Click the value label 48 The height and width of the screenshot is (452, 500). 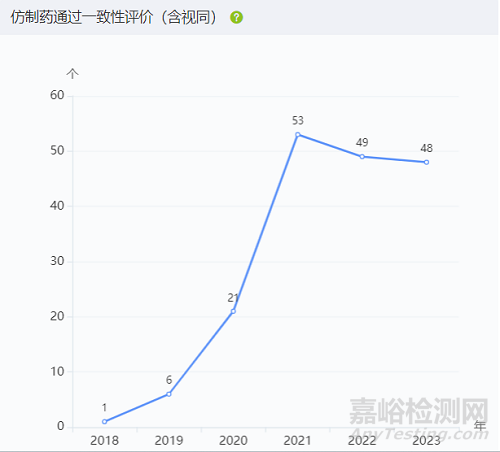click(426, 148)
